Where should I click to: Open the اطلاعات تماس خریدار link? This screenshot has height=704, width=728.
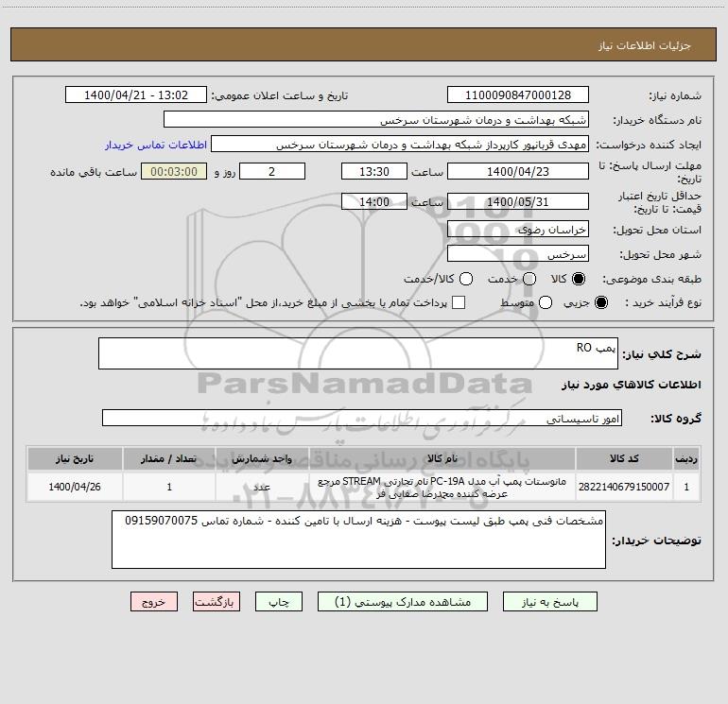(x=156, y=145)
